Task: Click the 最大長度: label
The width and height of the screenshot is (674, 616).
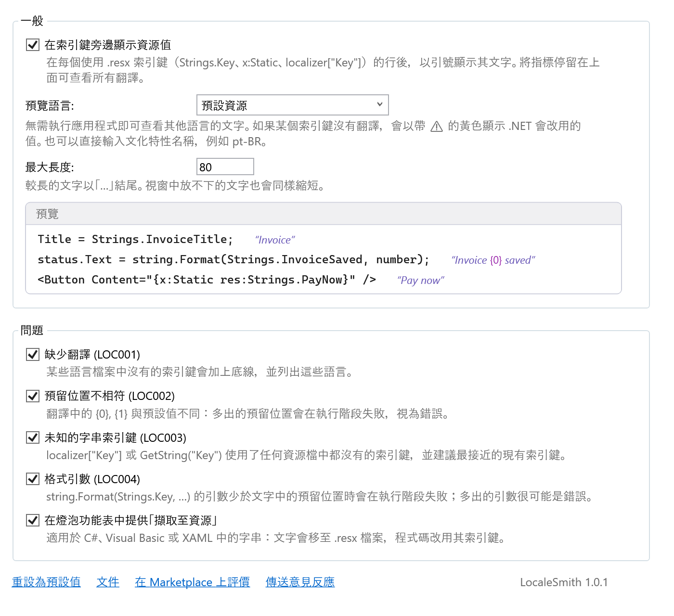Action: (x=50, y=167)
